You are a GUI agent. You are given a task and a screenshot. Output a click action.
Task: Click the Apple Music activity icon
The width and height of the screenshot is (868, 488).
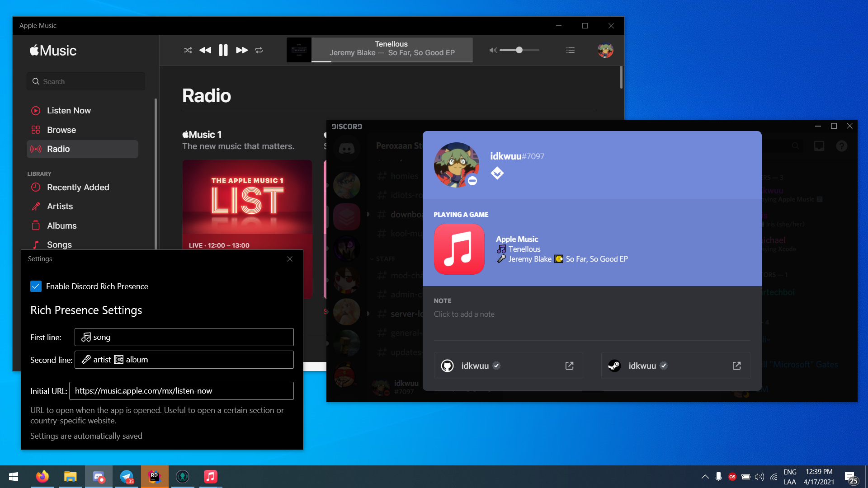(x=459, y=249)
